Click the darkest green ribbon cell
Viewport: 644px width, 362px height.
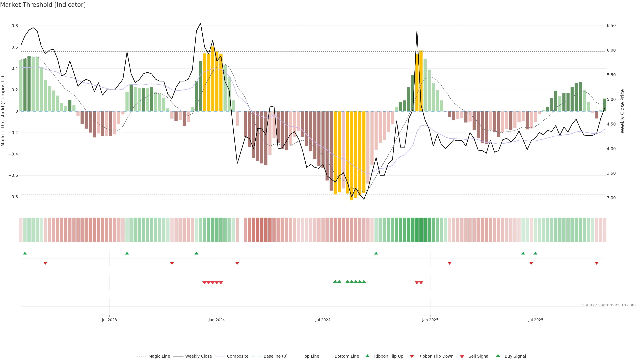(x=421, y=230)
